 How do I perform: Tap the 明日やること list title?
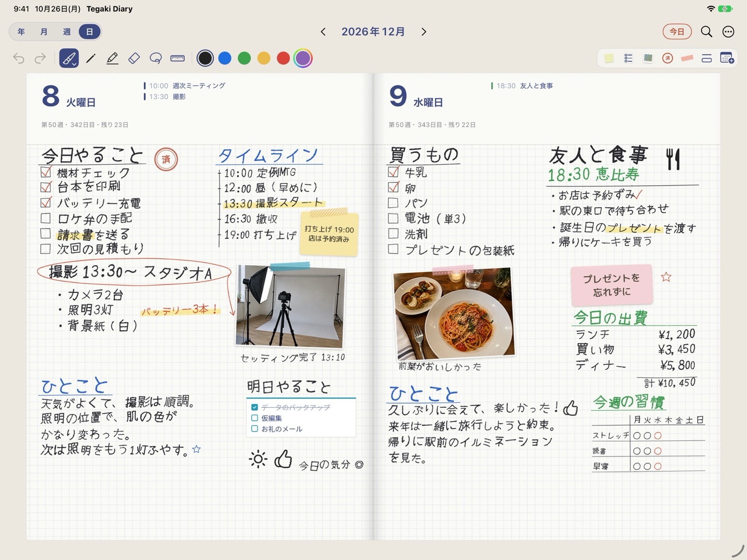click(x=289, y=387)
